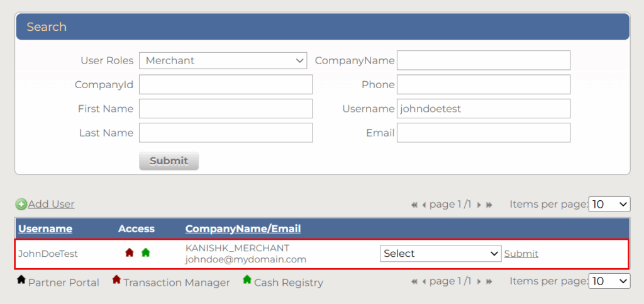Focus the Username field containing johndoetest
This screenshot has height=304, width=644.
coord(483,109)
